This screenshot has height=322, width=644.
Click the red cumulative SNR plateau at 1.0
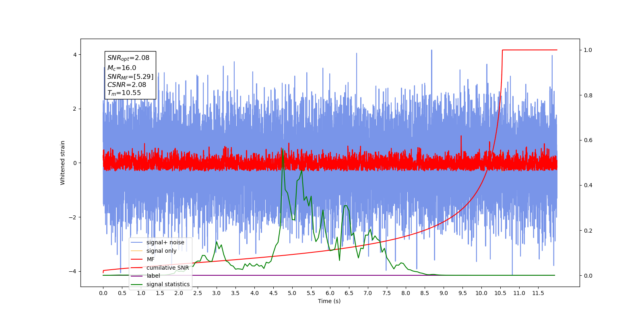(530, 50)
